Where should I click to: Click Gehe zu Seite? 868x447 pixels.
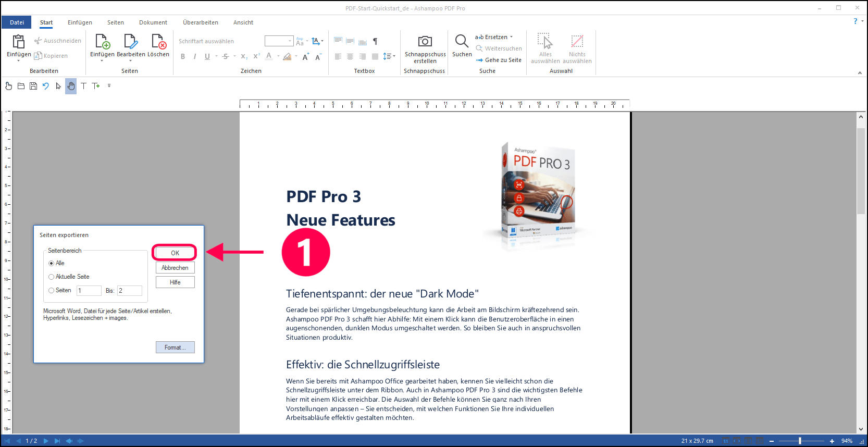tap(499, 60)
